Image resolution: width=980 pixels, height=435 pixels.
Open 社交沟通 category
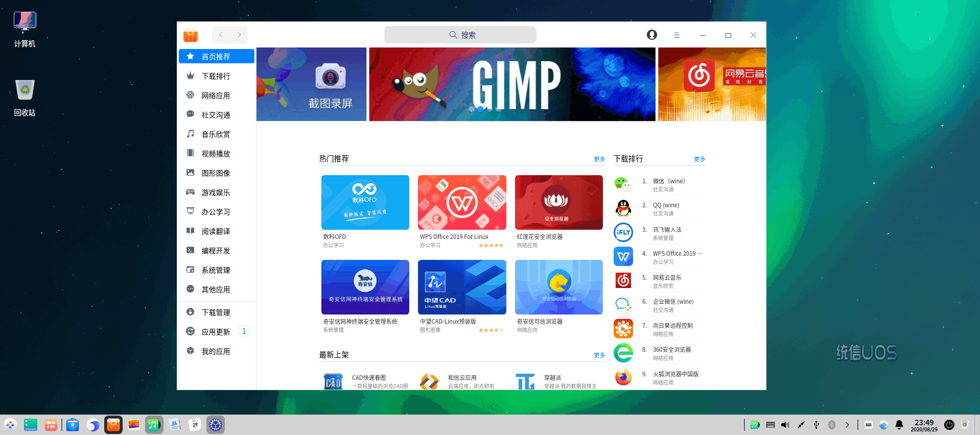click(217, 114)
